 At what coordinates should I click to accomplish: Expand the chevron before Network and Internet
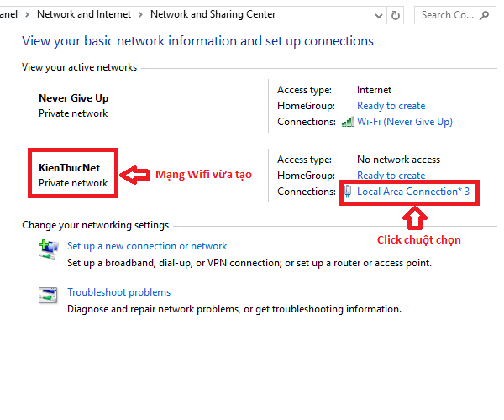click(30, 14)
